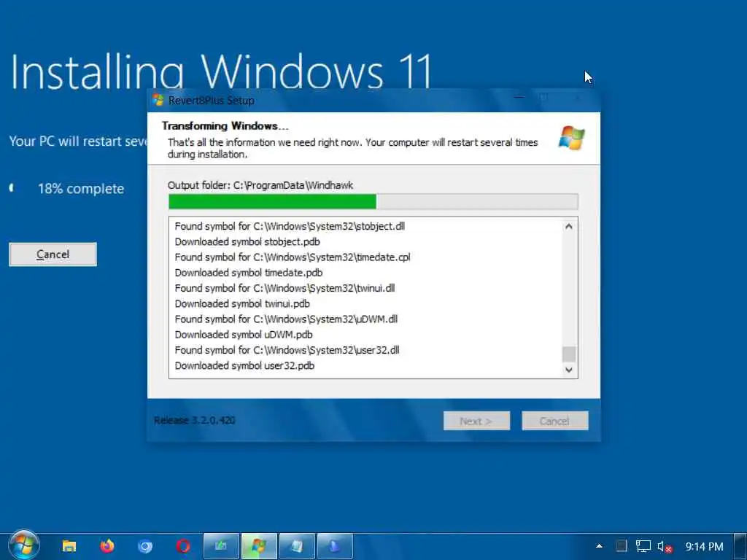Viewport: 747px width, 560px height.
Task: Show hidden tray icons arrow
Action: click(600, 546)
